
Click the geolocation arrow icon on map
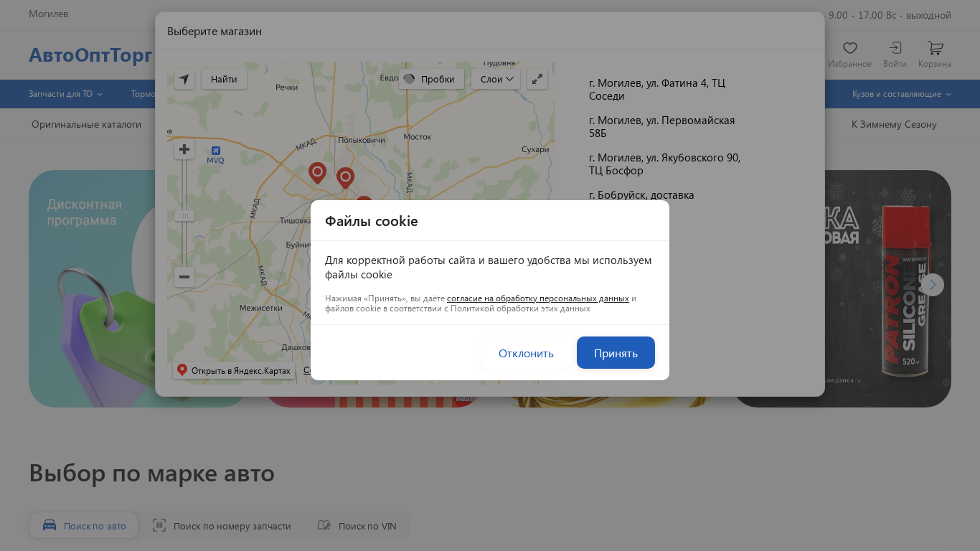184,79
